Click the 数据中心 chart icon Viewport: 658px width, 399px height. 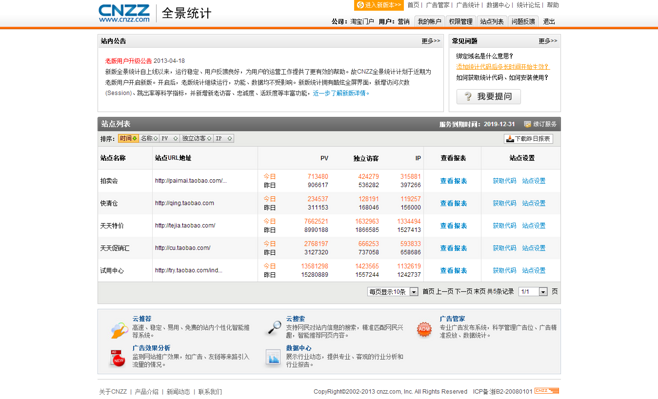coord(273,357)
